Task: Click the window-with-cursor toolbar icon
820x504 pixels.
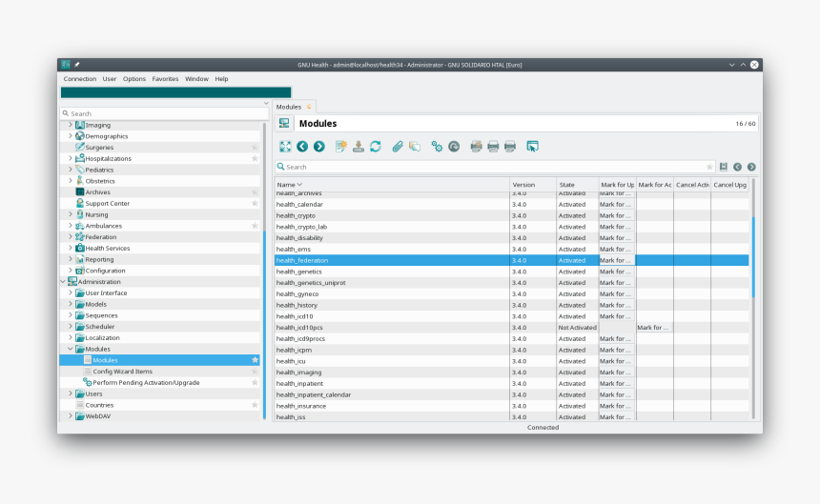Action: tap(532, 147)
